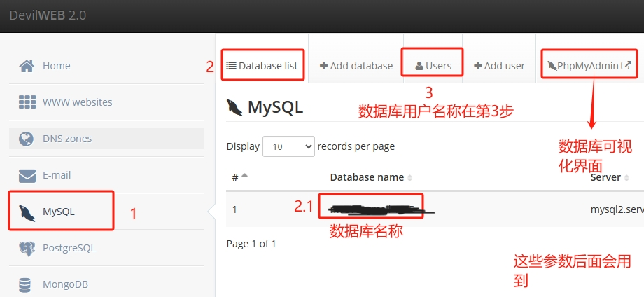The height and width of the screenshot is (297, 644).
Task: Click the external link icon after PhpMyAdmin
Action: coord(626,65)
